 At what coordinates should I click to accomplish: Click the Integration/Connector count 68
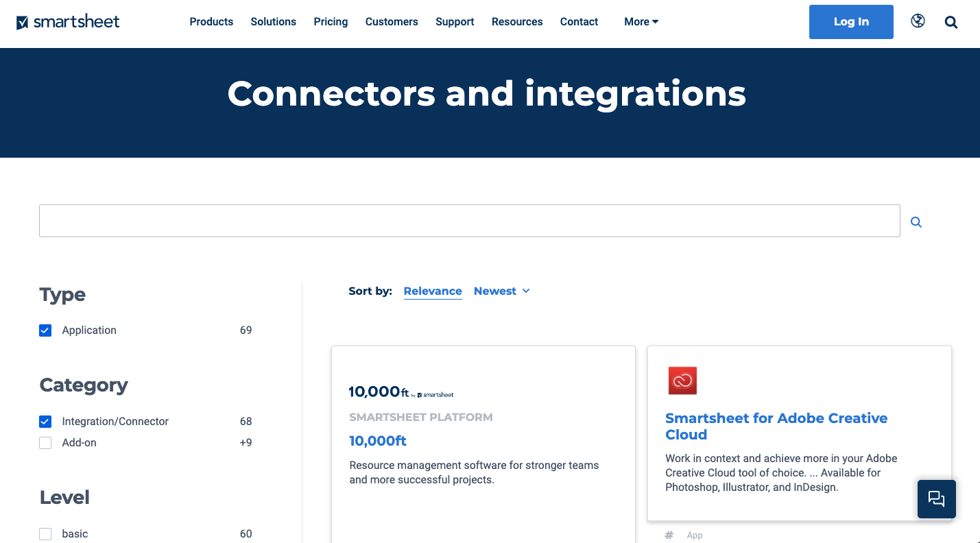click(246, 422)
